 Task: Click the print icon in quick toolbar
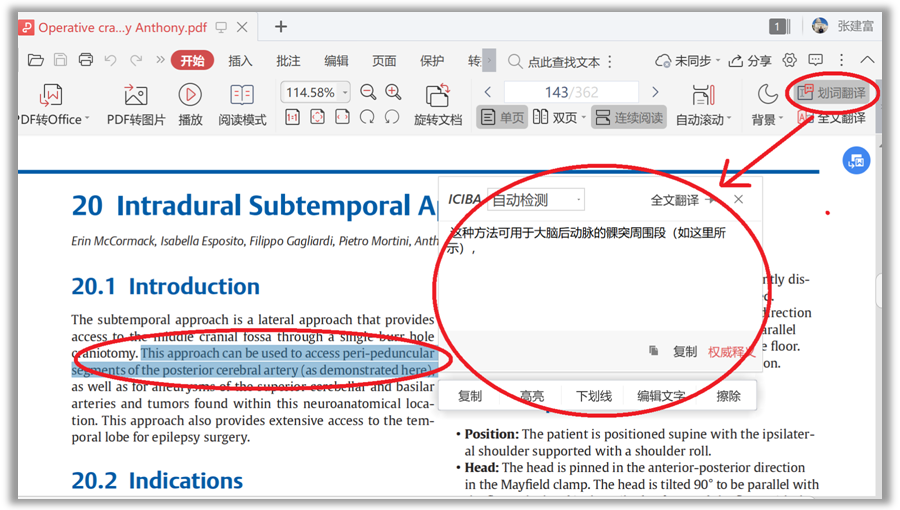click(86, 61)
